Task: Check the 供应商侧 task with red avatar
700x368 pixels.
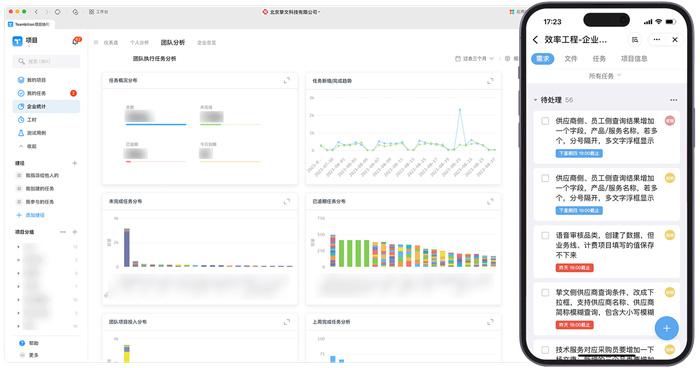Action: click(x=545, y=121)
